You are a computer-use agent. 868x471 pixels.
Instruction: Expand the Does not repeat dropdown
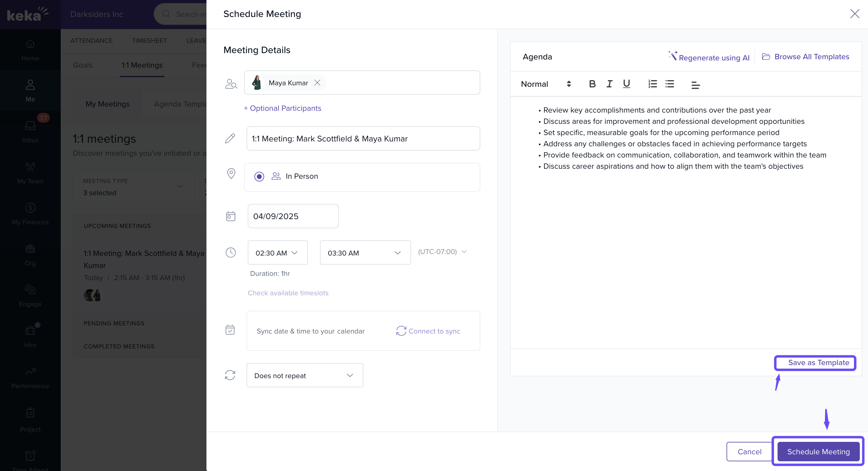tap(305, 375)
